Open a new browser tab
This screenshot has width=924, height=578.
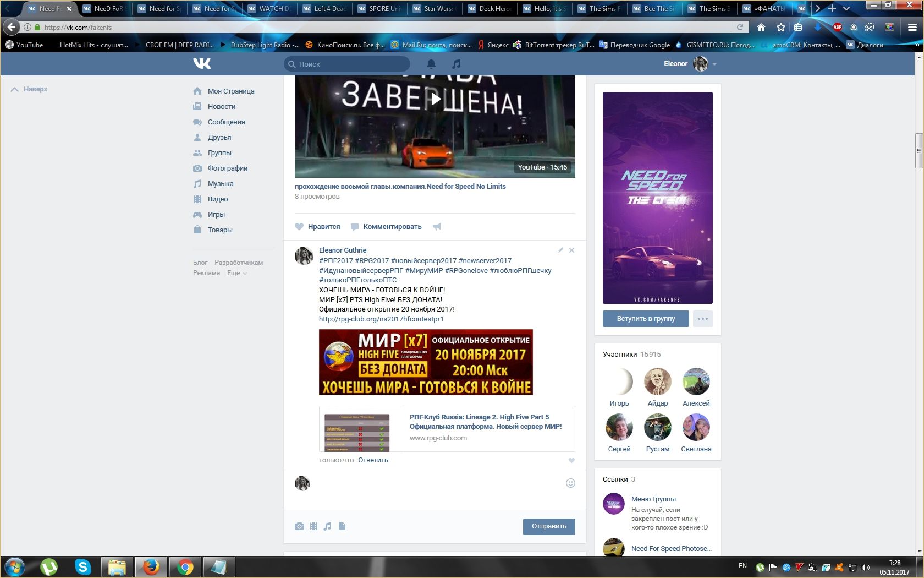[832, 8]
